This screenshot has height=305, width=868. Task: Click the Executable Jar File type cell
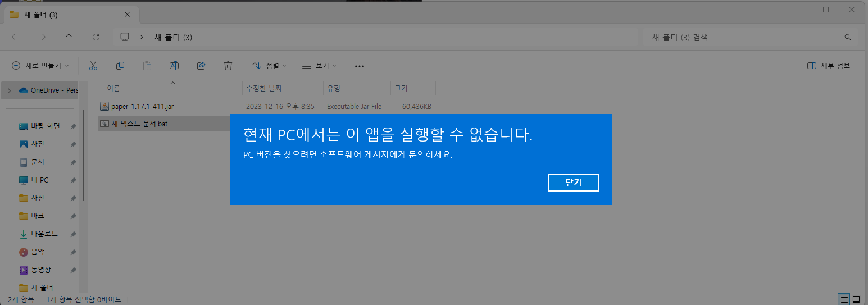[354, 106]
